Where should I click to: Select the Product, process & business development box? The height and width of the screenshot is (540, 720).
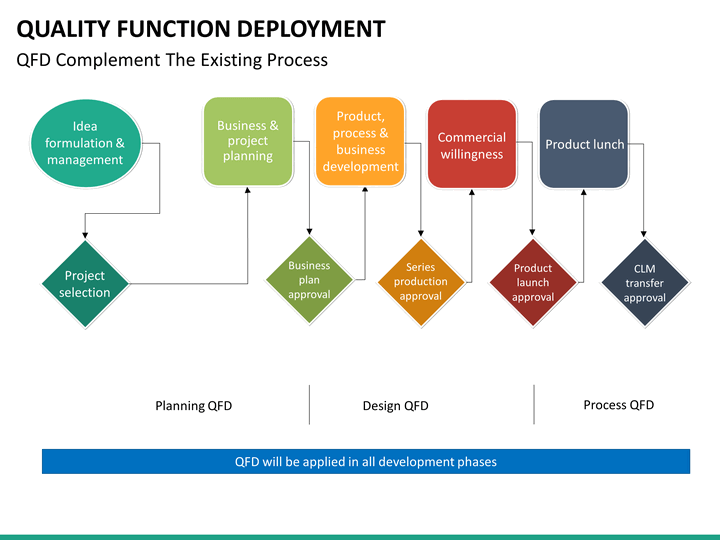tap(360, 141)
